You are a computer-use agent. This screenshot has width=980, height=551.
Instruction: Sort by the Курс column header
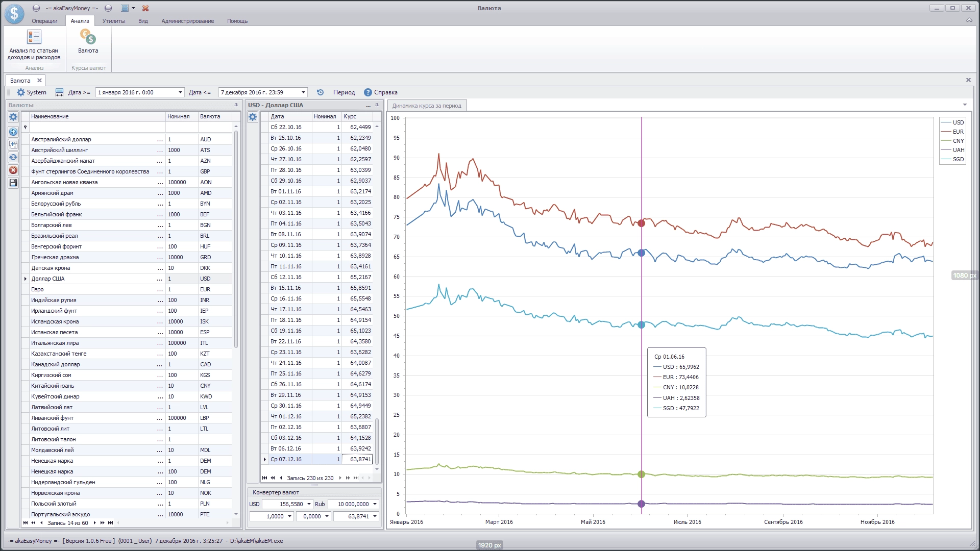pyautogui.click(x=357, y=116)
